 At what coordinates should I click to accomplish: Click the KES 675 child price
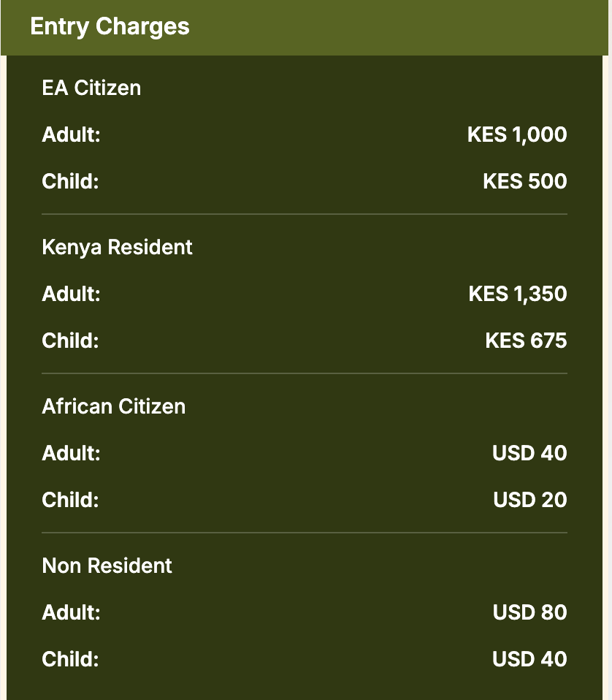pyautogui.click(x=526, y=341)
